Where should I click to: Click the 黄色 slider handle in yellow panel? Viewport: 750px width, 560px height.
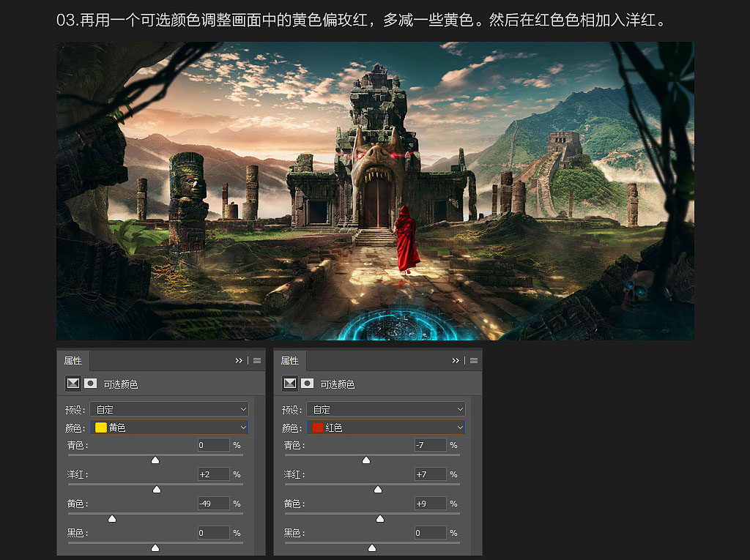coord(112,518)
